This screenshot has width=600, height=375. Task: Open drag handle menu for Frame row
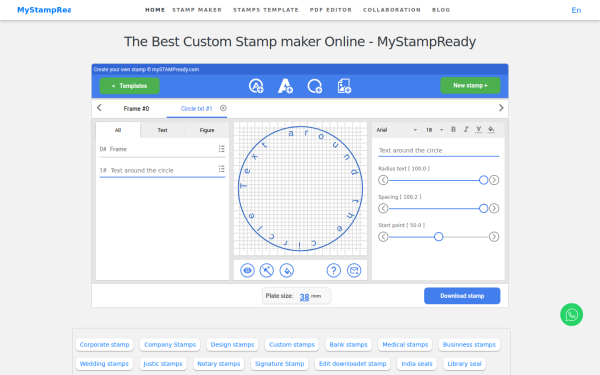[222, 149]
